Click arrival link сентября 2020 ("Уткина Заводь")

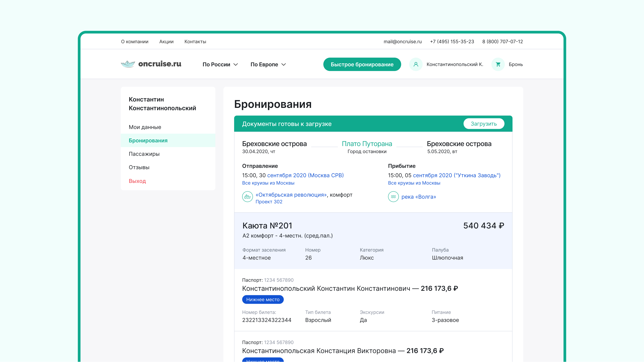click(456, 175)
